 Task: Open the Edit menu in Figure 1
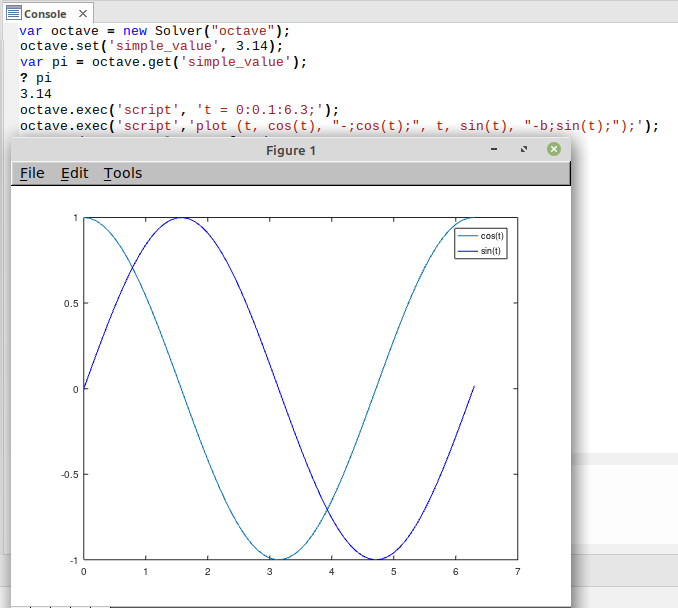pos(74,173)
